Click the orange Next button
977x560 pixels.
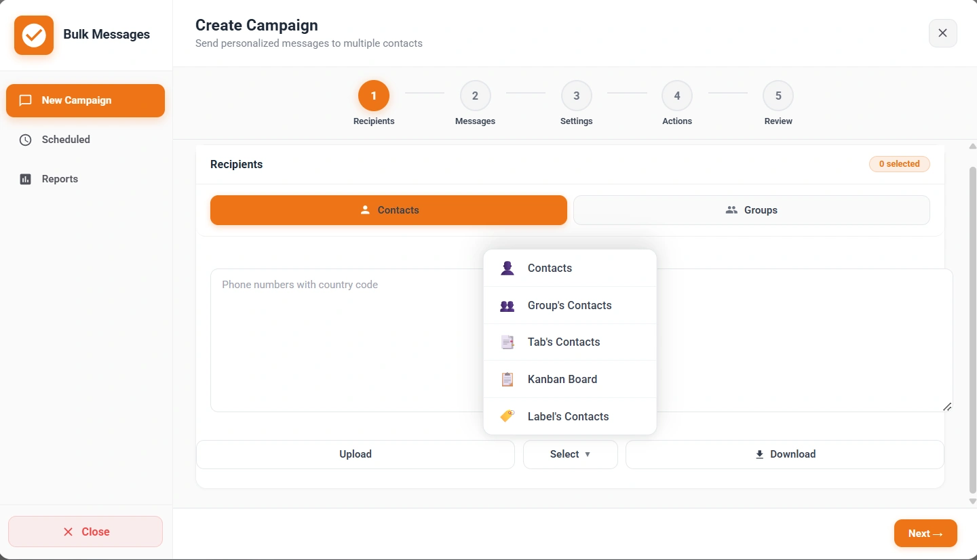click(x=925, y=533)
